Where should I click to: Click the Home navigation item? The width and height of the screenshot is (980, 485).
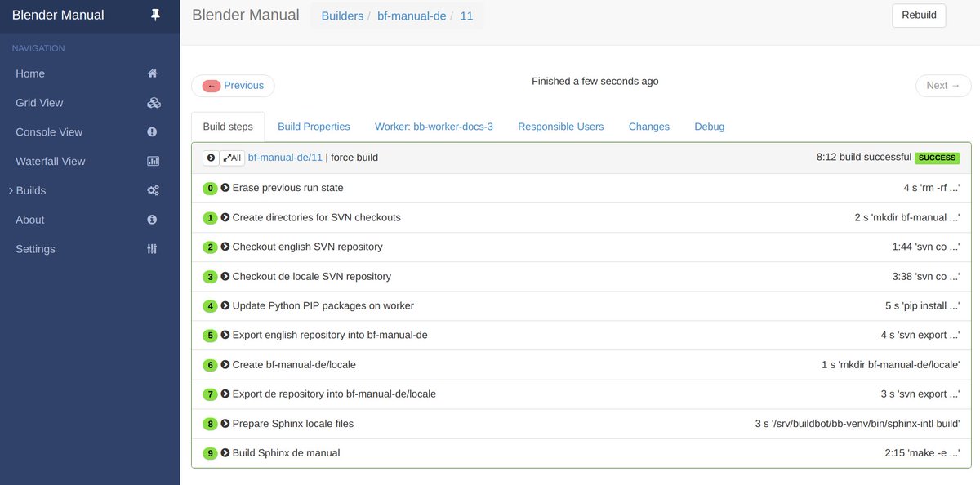90,73
